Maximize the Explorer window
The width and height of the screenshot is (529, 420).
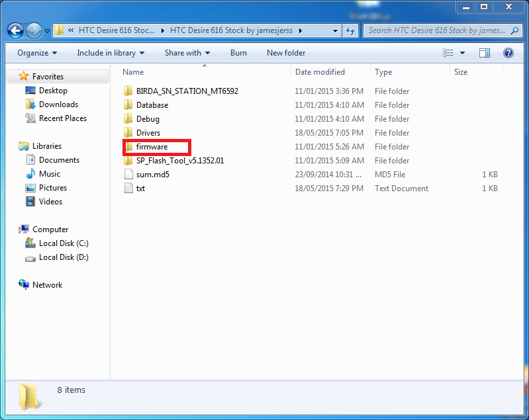click(484, 7)
